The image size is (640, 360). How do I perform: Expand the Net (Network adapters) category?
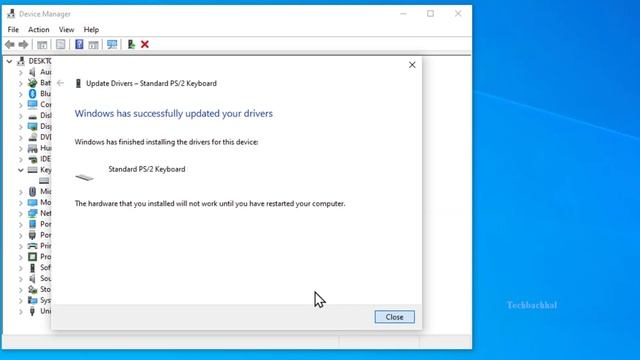[x=20, y=213]
